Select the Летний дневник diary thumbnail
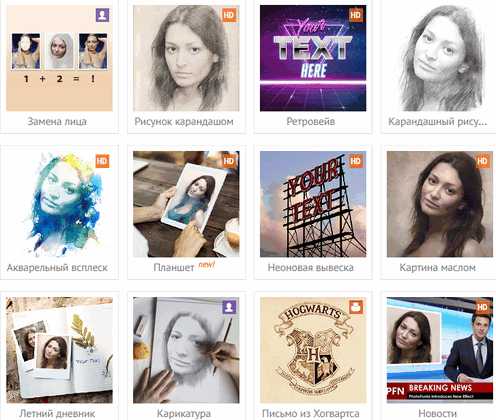Screen dimensions: 496x420 pyautogui.click(x=59, y=350)
